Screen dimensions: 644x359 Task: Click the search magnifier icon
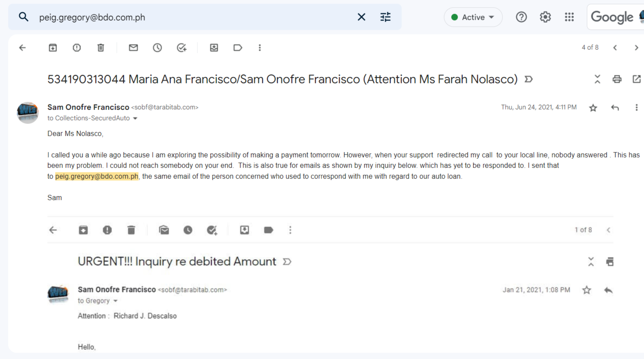point(24,17)
